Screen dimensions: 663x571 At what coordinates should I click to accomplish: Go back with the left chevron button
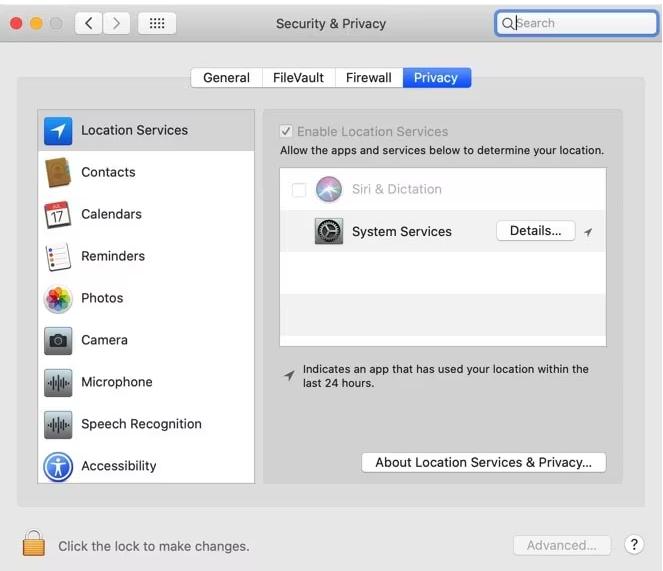click(88, 23)
